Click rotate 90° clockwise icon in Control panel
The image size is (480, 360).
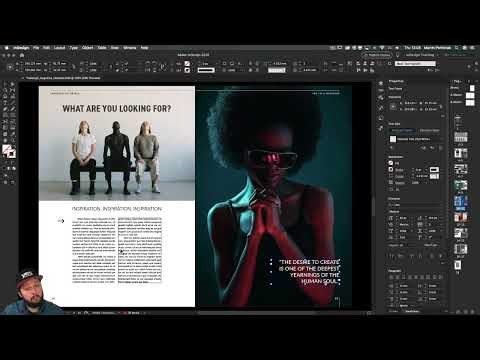[x=147, y=63]
